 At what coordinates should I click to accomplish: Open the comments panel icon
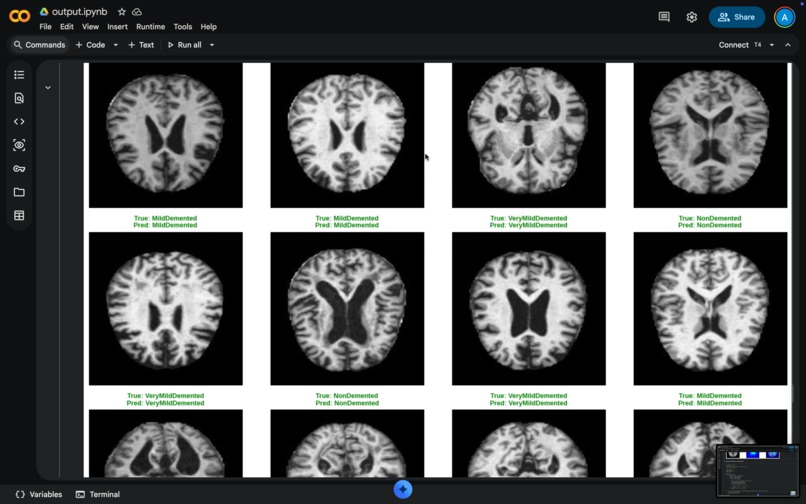click(664, 17)
